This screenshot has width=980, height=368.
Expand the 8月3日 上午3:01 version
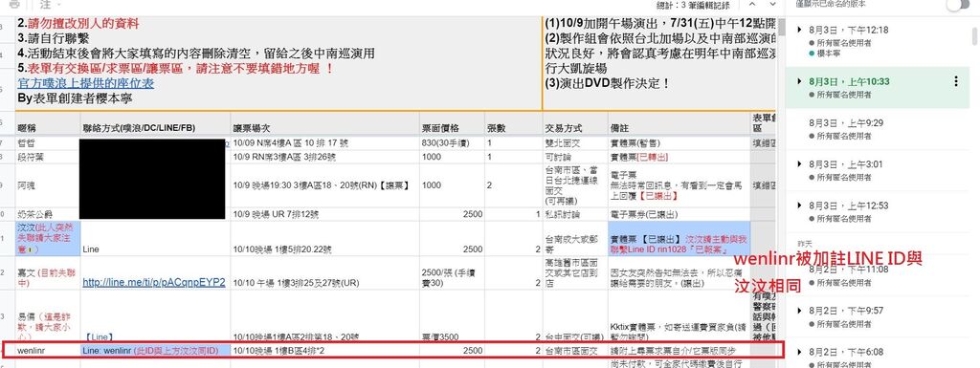(x=799, y=164)
